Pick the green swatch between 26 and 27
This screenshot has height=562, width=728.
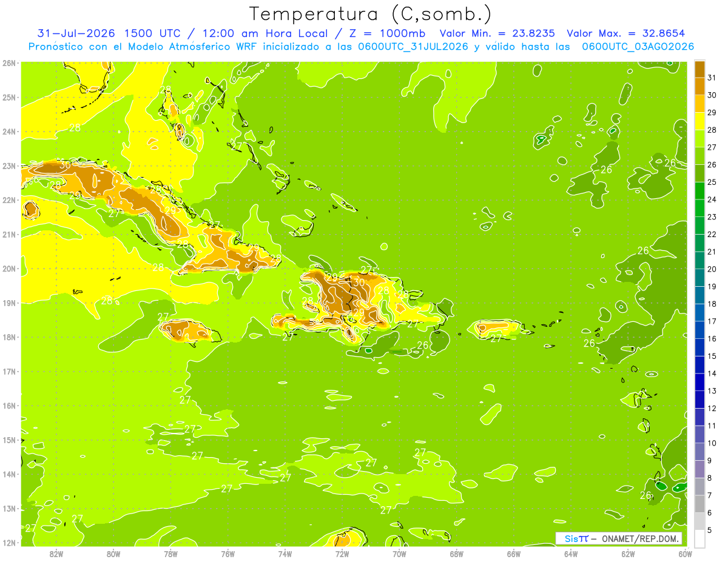pyautogui.click(x=699, y=155)
